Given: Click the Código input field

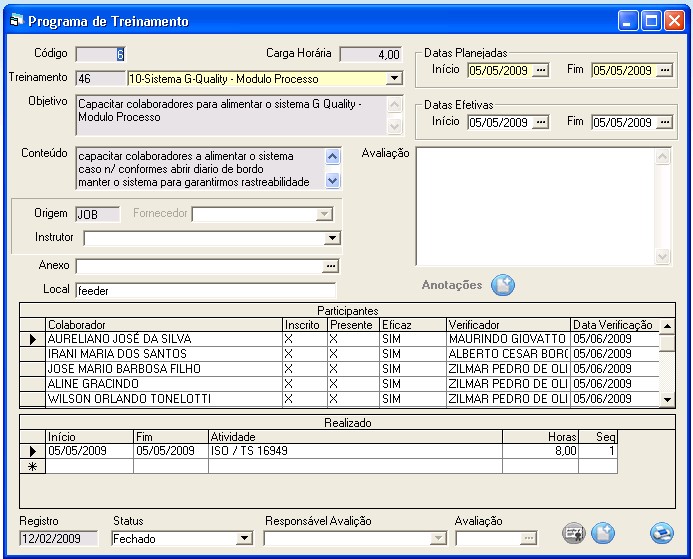Looking at the screenshot, I should [x=101, y=54].
